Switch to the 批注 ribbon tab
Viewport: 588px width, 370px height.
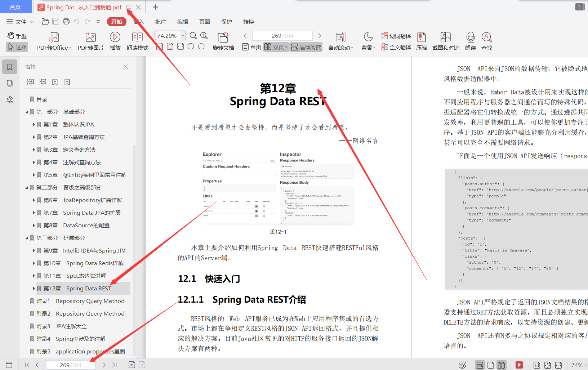coord(161,22)
